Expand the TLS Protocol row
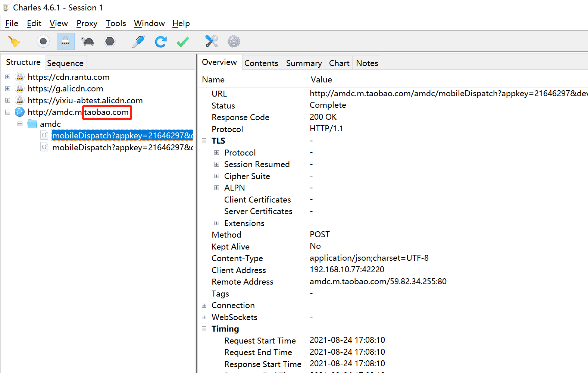The width and height of the screenshot is (588, 373). [216, 153]
